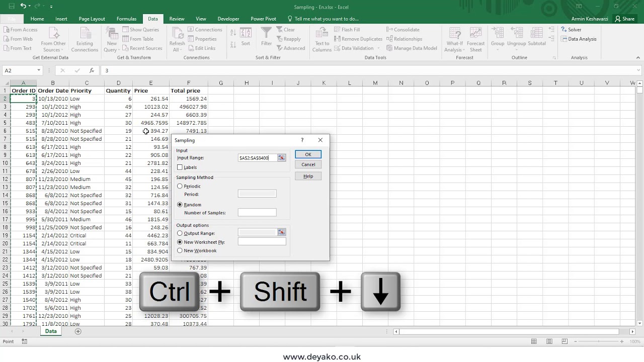
Task: Add a new sheet with plus icon
Action: pos(78,331)
